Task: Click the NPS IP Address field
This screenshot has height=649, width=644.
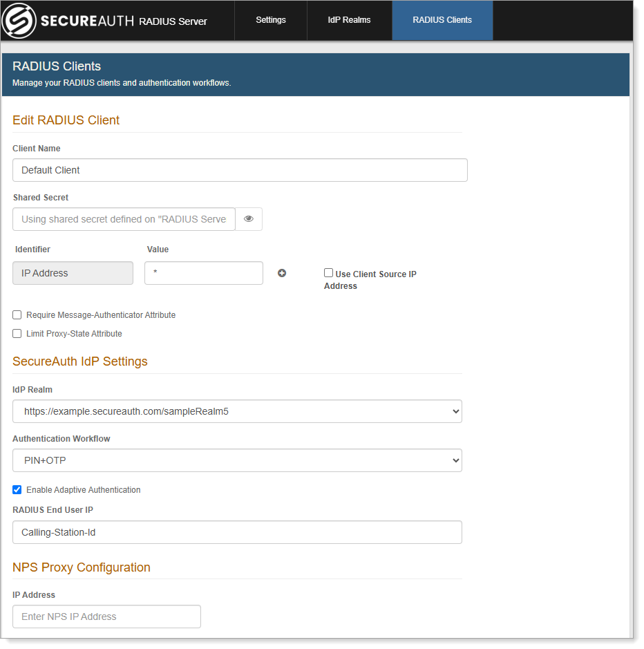Action: (x=106, y=617)
